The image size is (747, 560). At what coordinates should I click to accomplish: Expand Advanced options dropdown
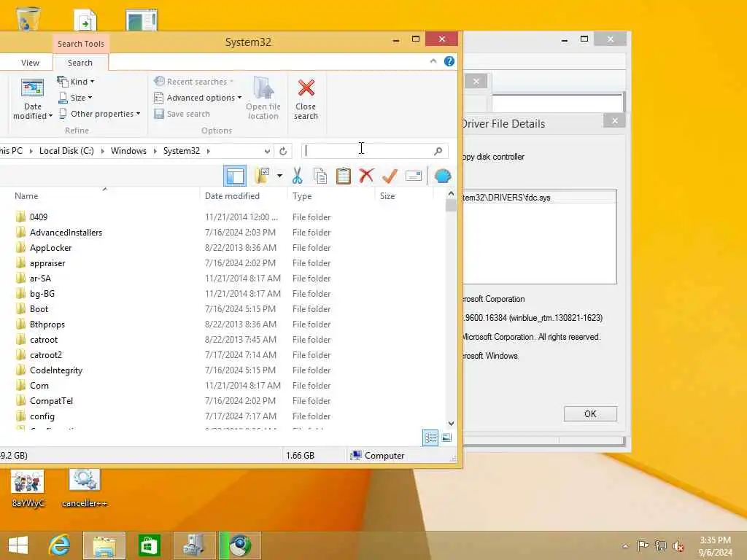[x=198, y=98]
